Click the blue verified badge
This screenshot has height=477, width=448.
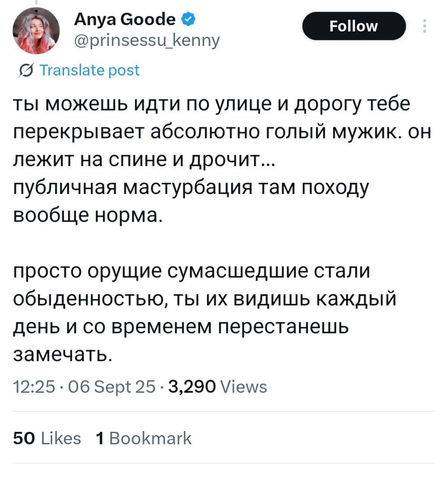[x=187, y=19]
